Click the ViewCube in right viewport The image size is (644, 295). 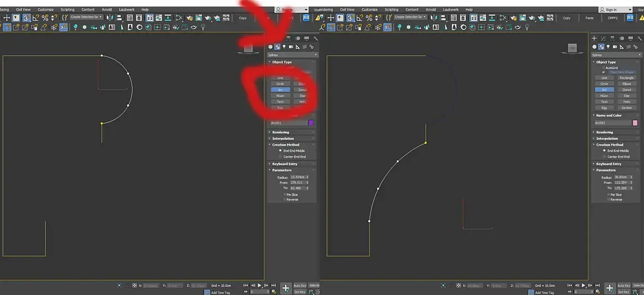pyautogui.click(x=572, y=49)
